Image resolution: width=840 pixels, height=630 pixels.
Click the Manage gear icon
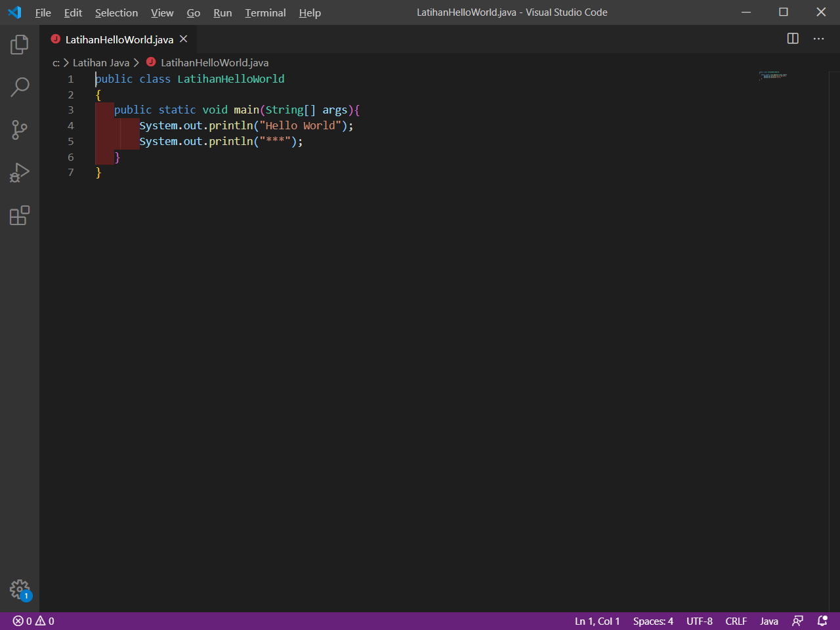pyautogui.click(x=20, y=589)
